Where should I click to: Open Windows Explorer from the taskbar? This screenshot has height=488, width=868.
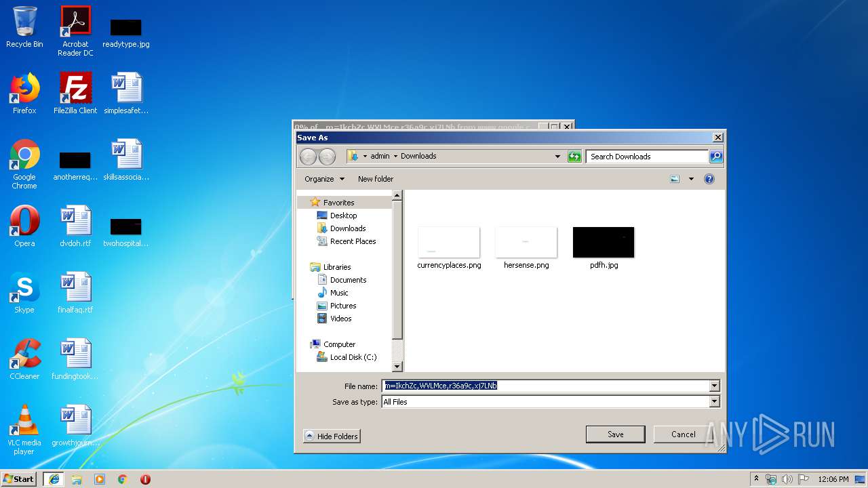77,479
